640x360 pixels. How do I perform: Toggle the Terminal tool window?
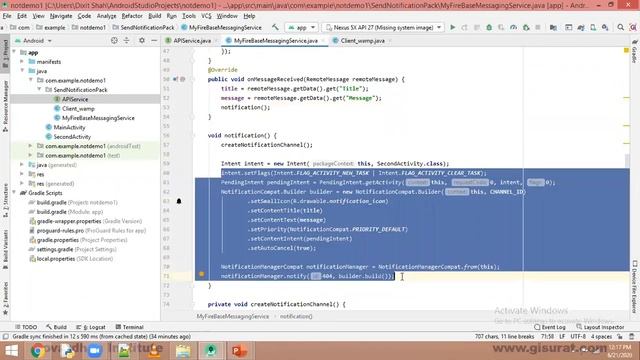pyautogui.click(x=129, y=327)
